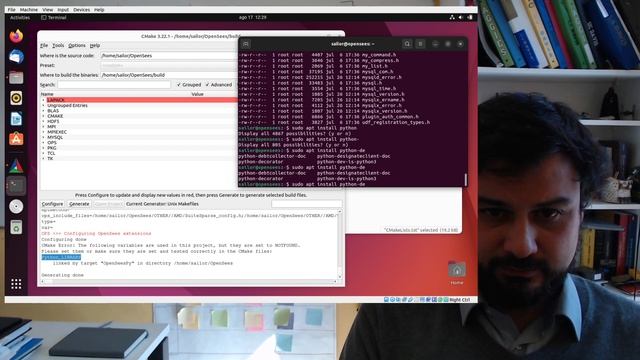
Task: Click the battery icon in top bar
Action: click(x=470, y=18)
